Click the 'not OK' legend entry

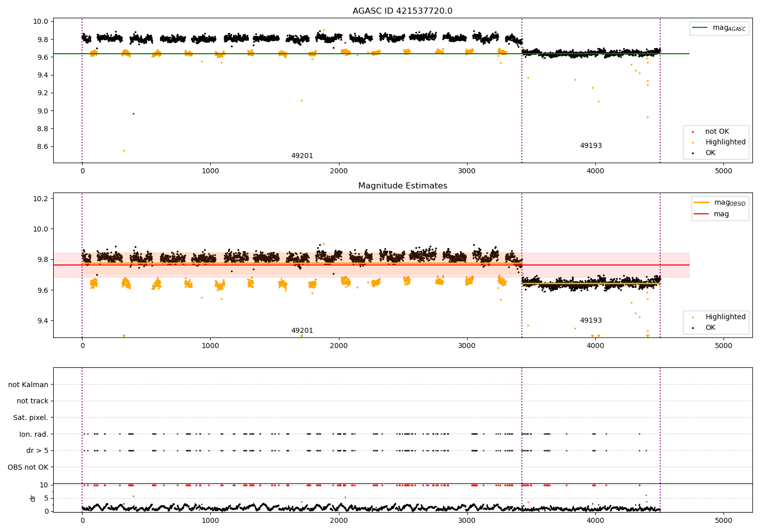(717, 132)
